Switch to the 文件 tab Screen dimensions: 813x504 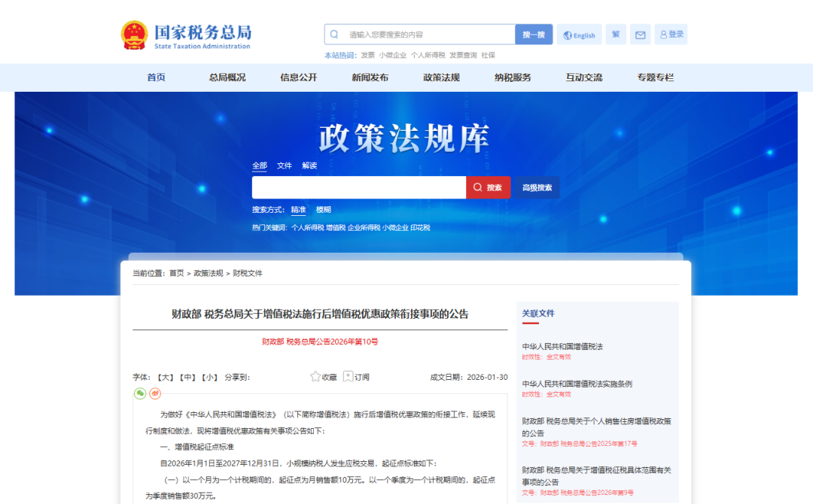click(x=285, y=165)
